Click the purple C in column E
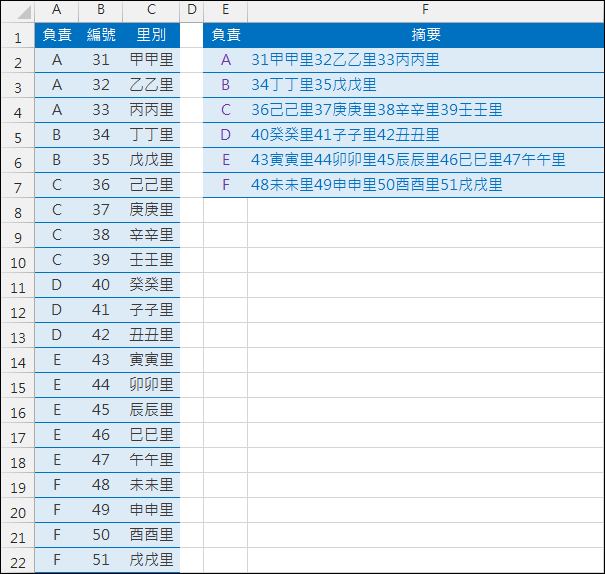Image resolution: width=605 pixels, height=574 pixels. click(x=225, y=110)
